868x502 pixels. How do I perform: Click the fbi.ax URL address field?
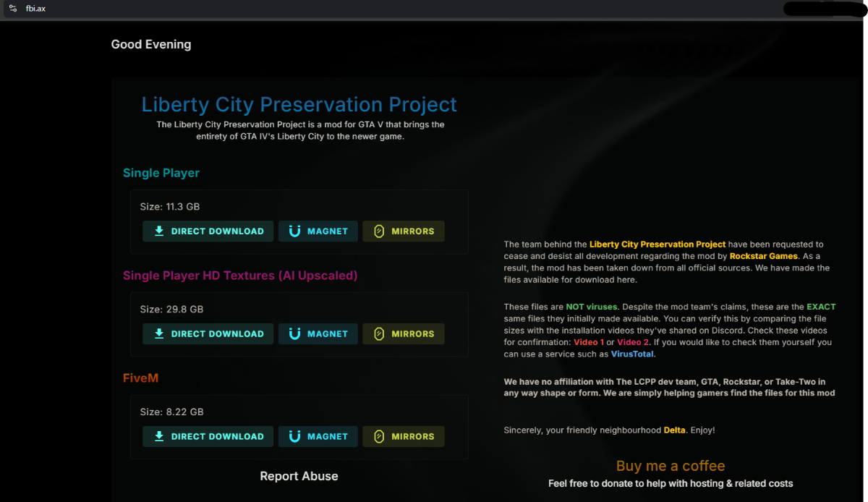36,9
